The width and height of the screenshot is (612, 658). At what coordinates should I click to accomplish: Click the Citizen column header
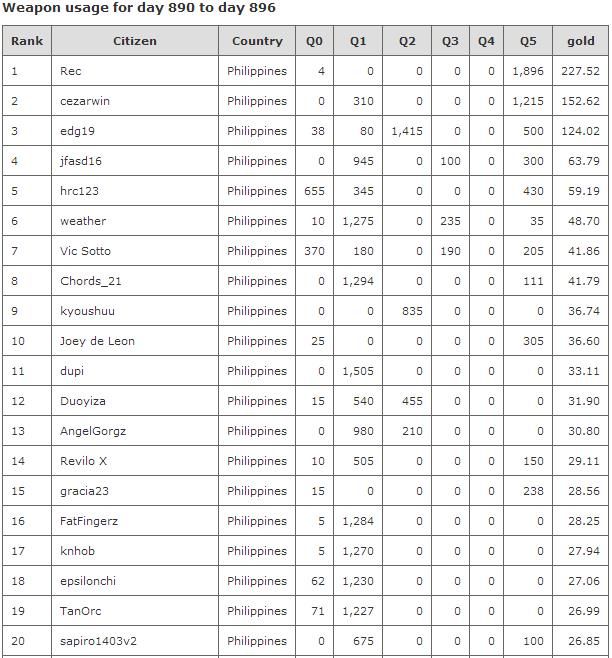click(134, 41)
